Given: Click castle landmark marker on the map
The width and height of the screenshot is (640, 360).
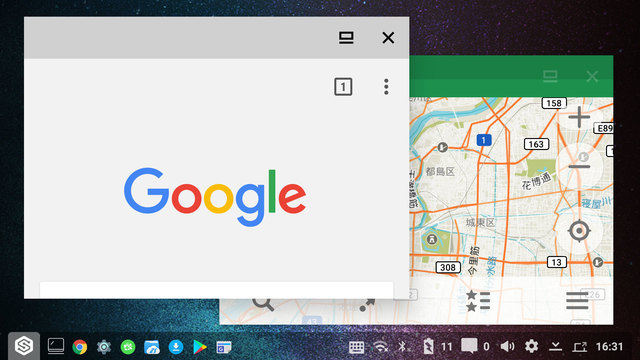Looking at the screenshot, I should tap(431, 239).
